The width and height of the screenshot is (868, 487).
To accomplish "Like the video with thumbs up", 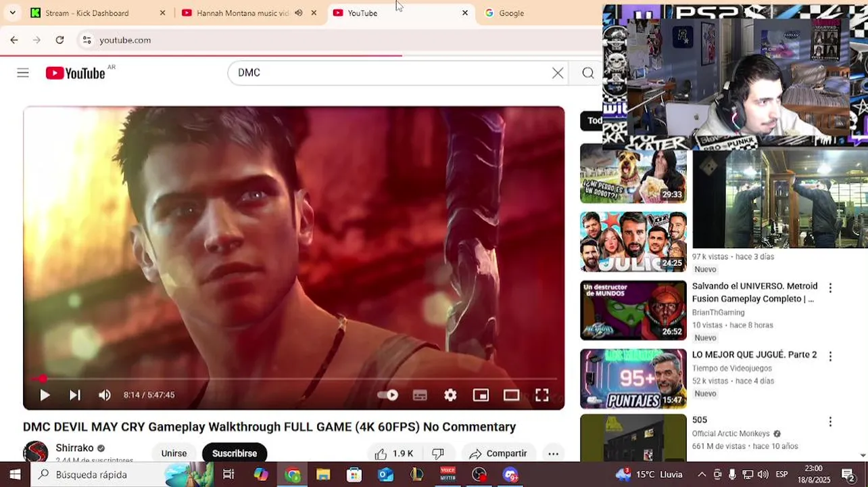I will click(x=393, y=454).
